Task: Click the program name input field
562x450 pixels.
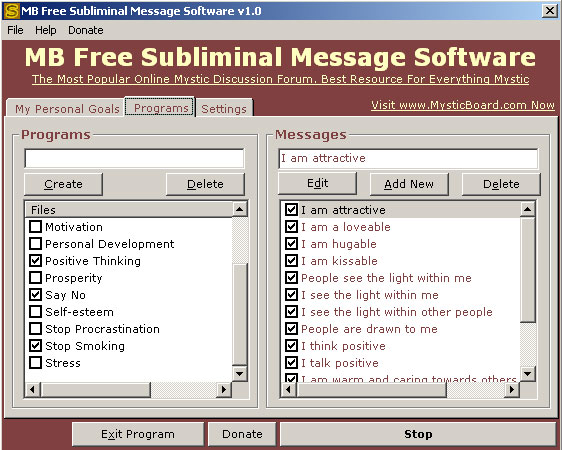Action: coord(134,158)
